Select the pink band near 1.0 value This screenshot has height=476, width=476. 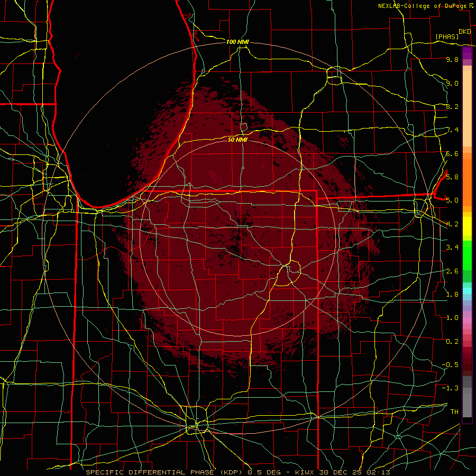(467, 320)
